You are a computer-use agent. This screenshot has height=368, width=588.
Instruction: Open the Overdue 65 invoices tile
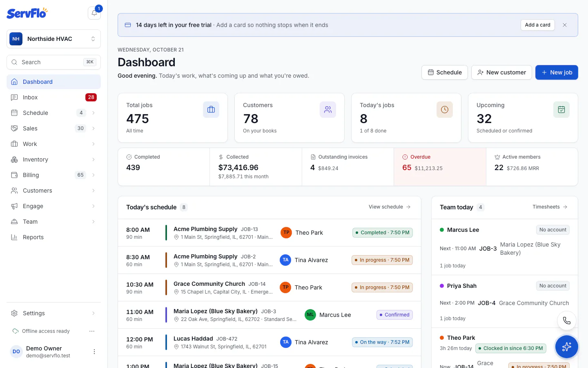[x=440, y=167]
